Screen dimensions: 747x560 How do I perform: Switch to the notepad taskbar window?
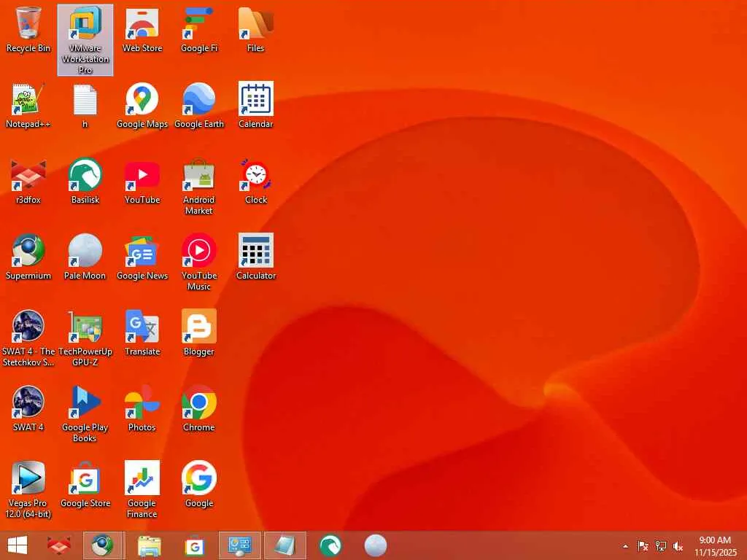[x=285, y=545]
